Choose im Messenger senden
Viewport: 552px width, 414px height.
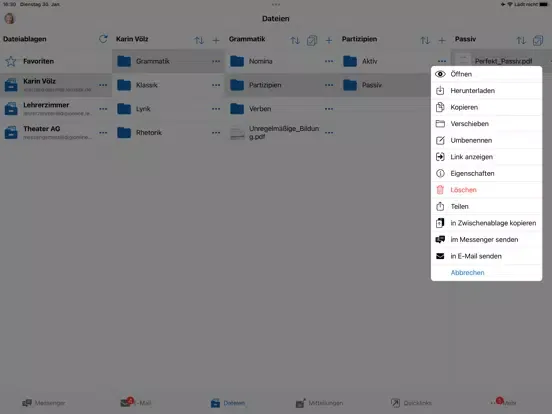pyautogui.click(x=487, y=240)
